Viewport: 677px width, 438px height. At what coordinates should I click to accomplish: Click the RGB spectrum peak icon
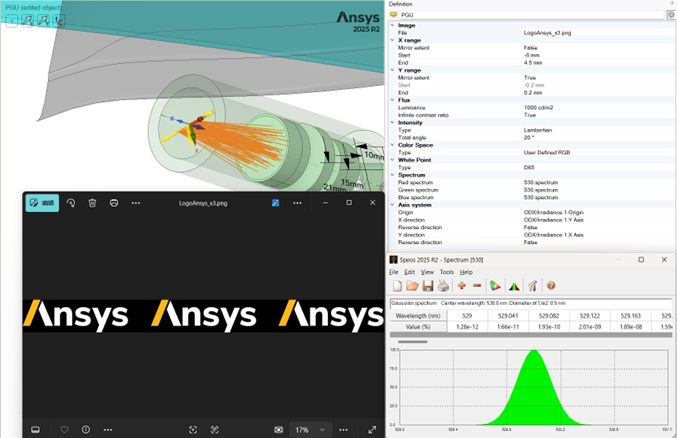pos(514,286)
